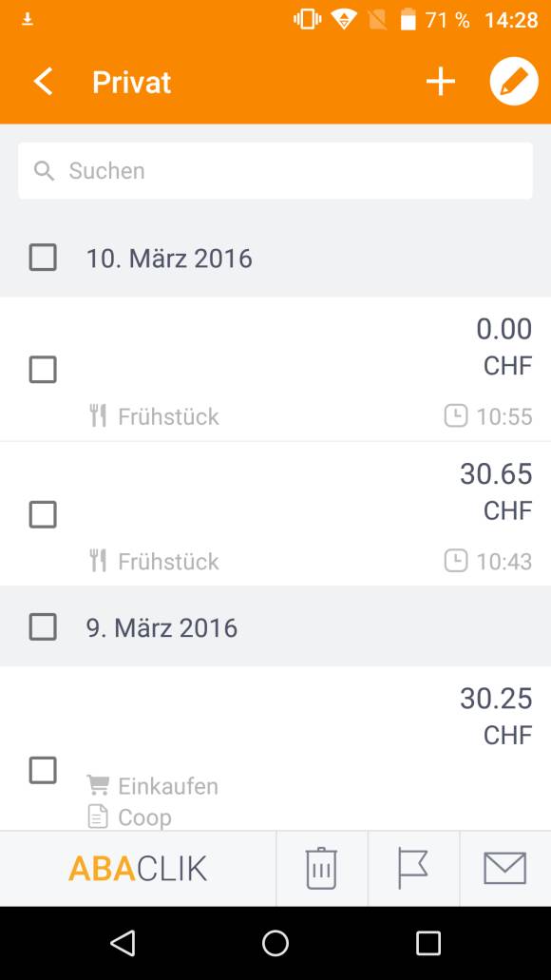Check the 0.00 CHF Frühstück entry
This screenshot has width=551, height=980.
tap(43, 370)
